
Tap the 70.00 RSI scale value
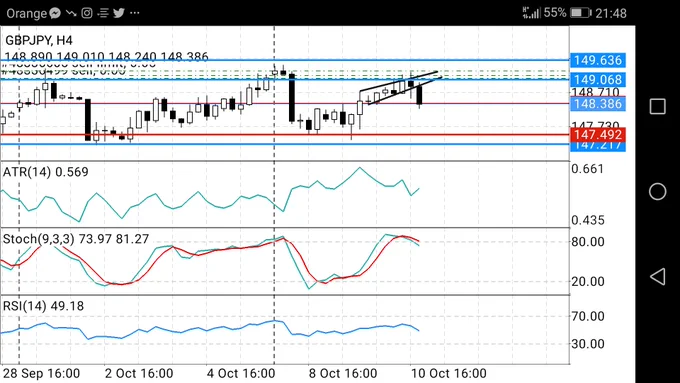tap(588, 316)
